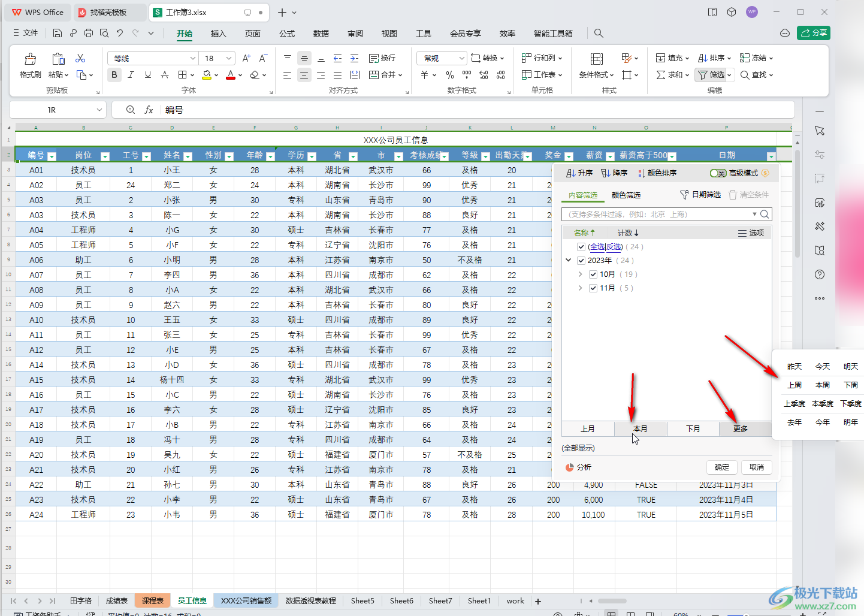
Task: Uncheck the 2023年 checkbox
Action: pos(581,261)
